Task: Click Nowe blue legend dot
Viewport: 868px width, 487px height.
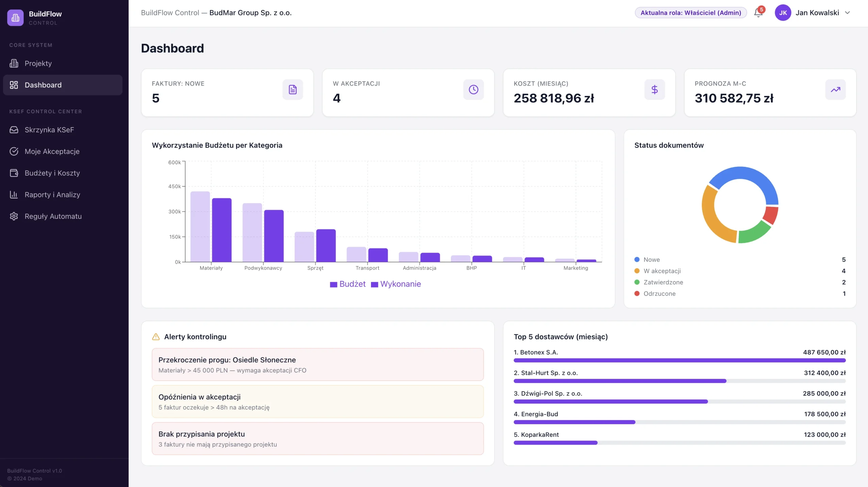Action: [x=637, y=260]
